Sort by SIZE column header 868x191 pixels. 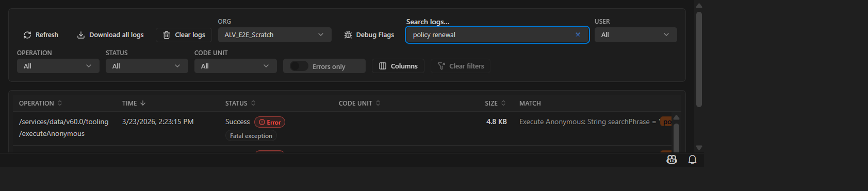click(x=496, y=103)
